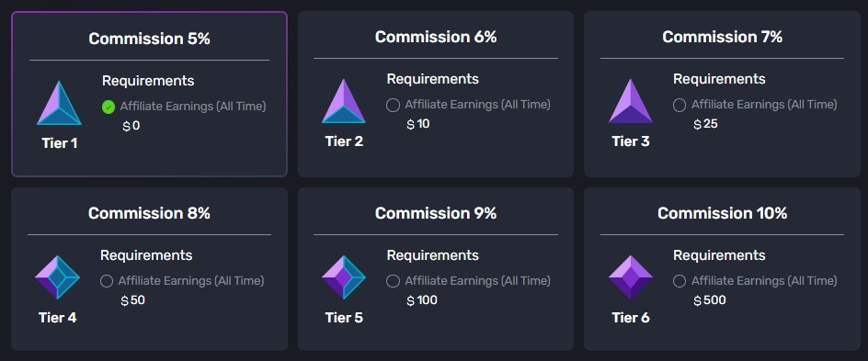
Task: Click the Tier 5 diamond gem icon
Action: [x=344, y=277]
